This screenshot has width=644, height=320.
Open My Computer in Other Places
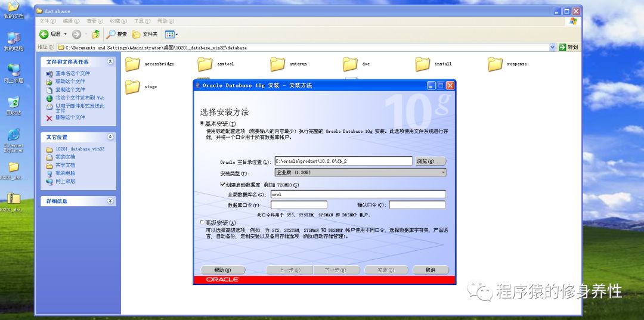[61, 173]
